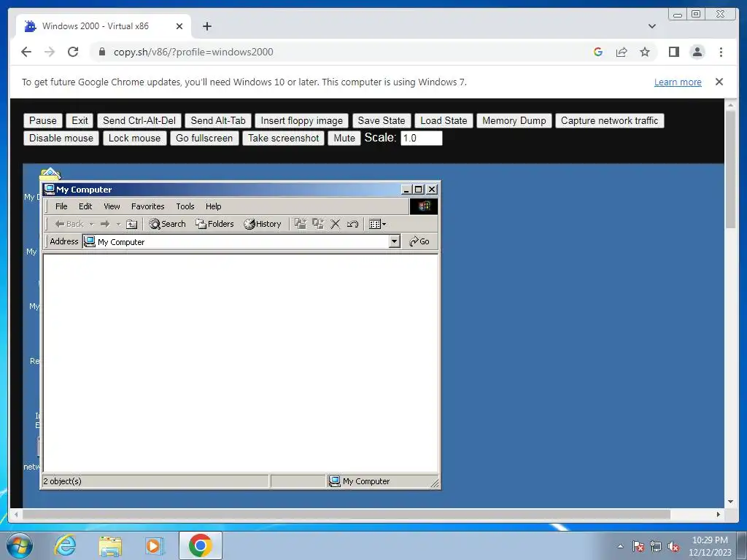Click the Send Ctrl-Alt-Del button
This screenshot has width=747, height=560.
point(139,120)
